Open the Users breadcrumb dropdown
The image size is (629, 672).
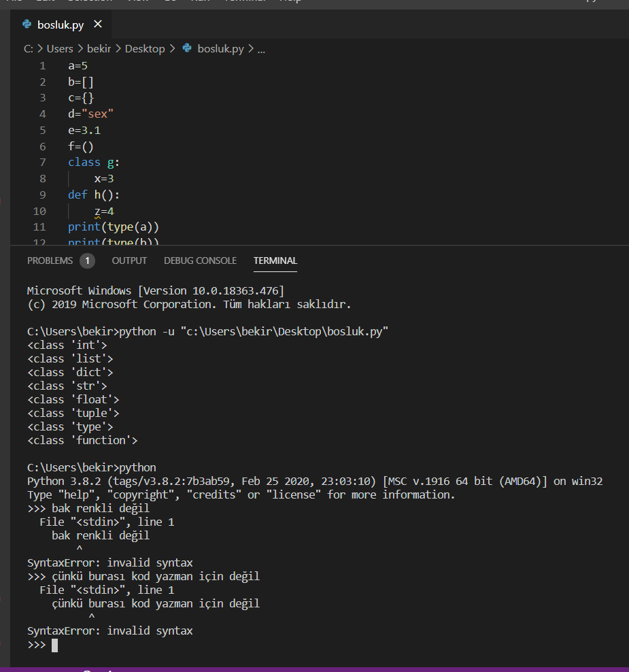[x=60, y=49]
